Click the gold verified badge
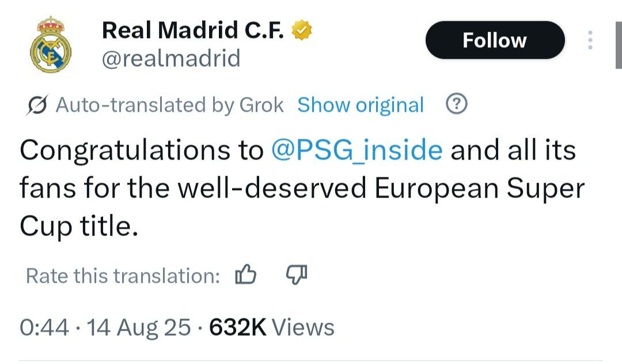The image size is (622, 364). coord(302,31)
